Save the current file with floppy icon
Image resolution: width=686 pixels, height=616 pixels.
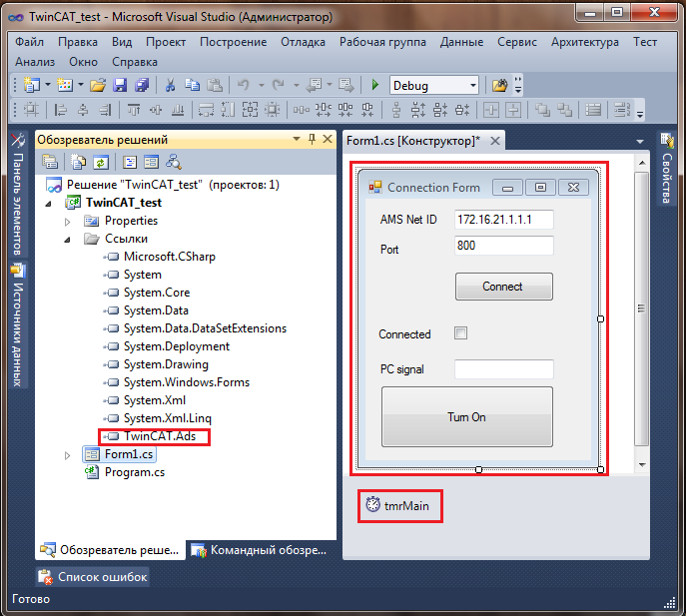[x=120, y=85]
